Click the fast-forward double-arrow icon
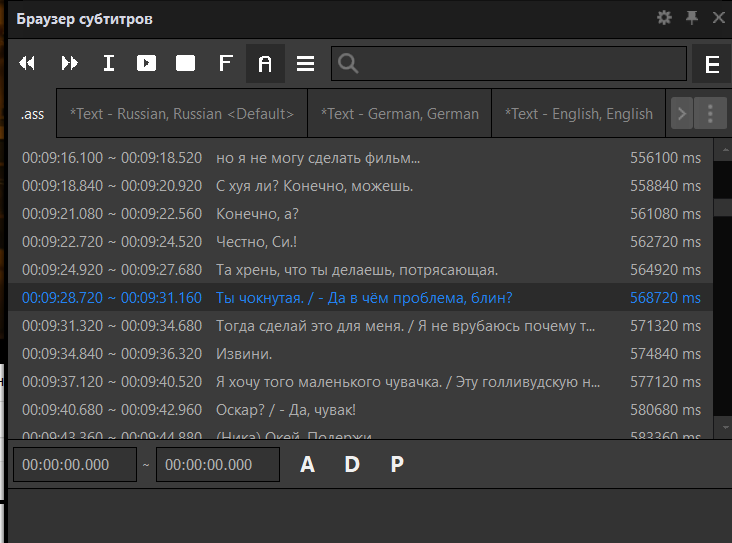The width and height of the screenshot is (732, 543). [x=69, y=64]
